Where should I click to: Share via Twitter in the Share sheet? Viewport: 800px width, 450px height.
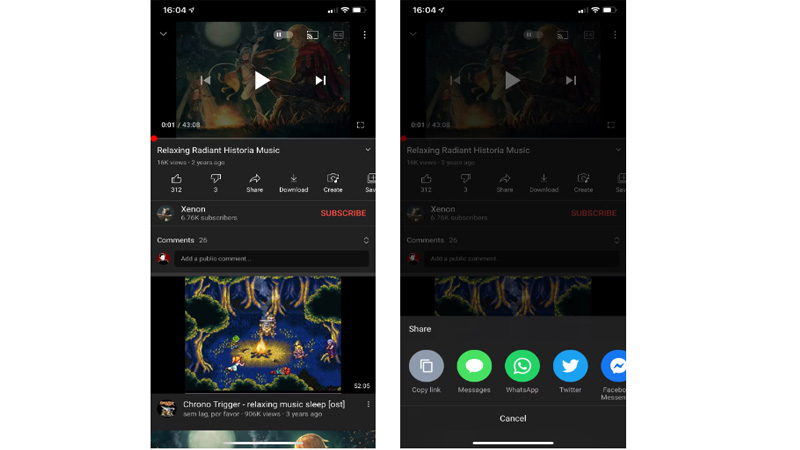coord(570,371)
